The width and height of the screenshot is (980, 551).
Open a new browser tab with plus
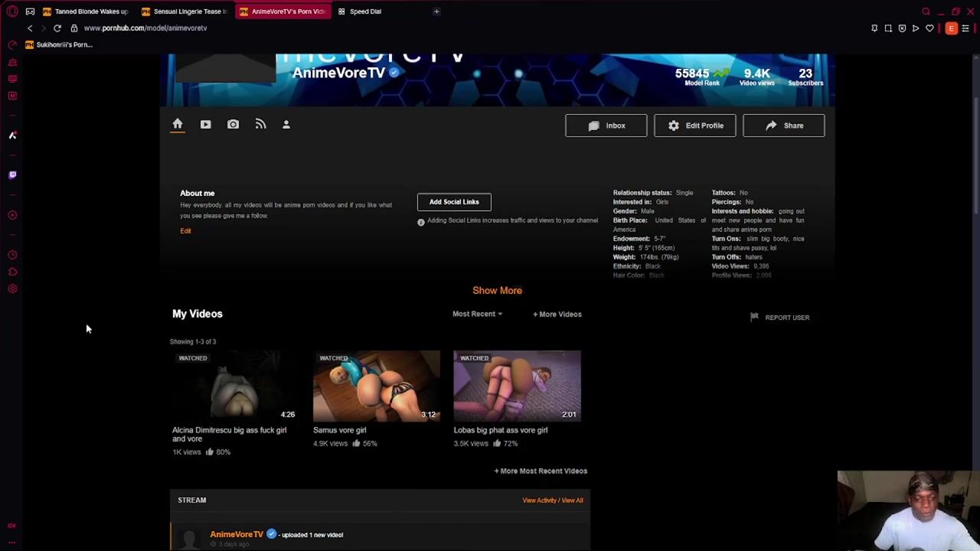point(436,11)
